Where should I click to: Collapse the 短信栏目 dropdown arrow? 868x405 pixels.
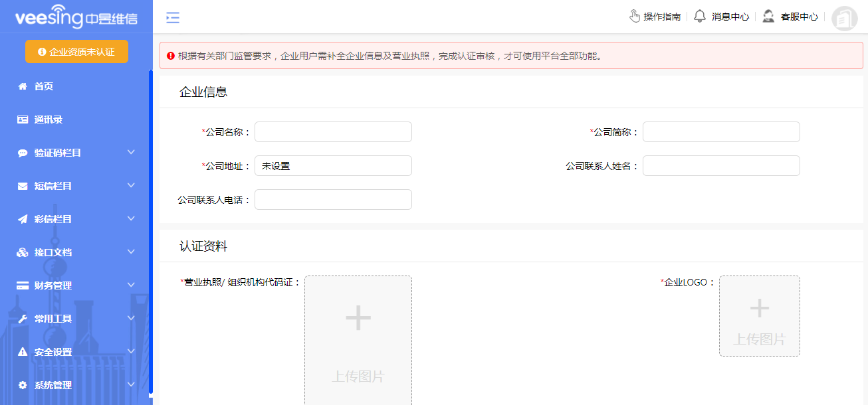(131, 185)
